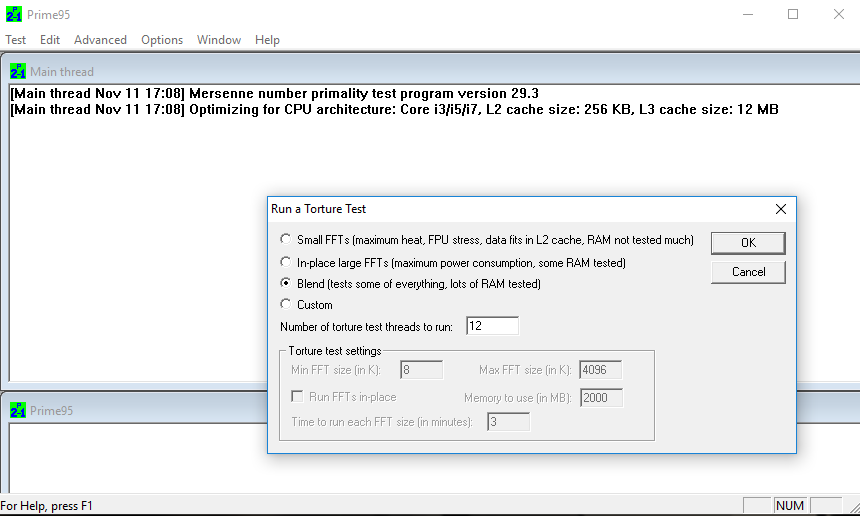Maximize the Prime95 main window

pos(793,14)
